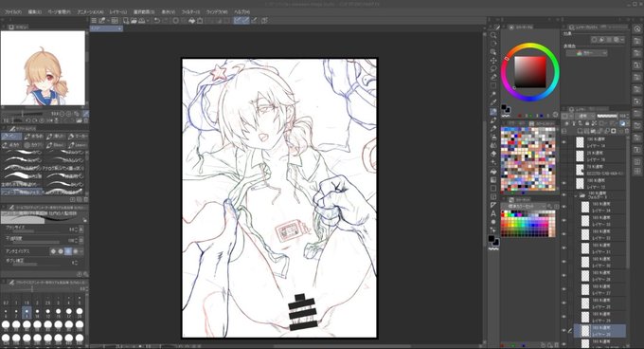Image resolution: width=644 pixels, height=349 pixels.
Task: Toggle visibility eye of Layer 14
Action: pyautogui.click(x=564, y=142)
